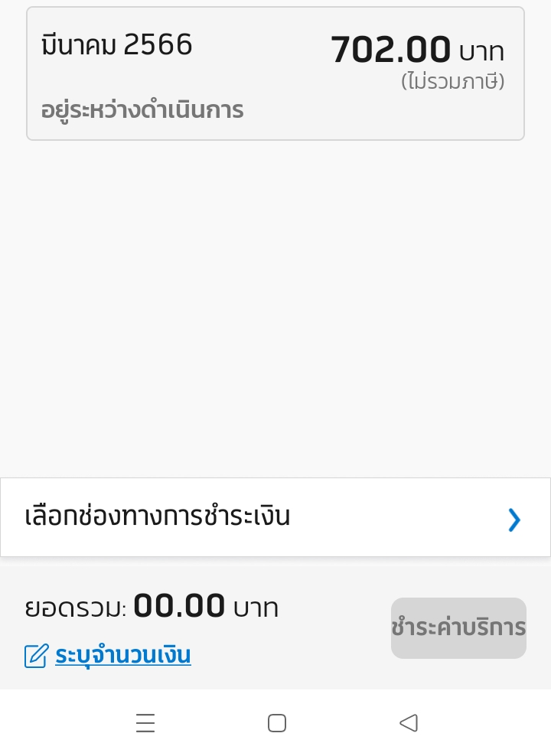
Task: Open the Android recent apps menu icon
Action: tap(145, 723)
